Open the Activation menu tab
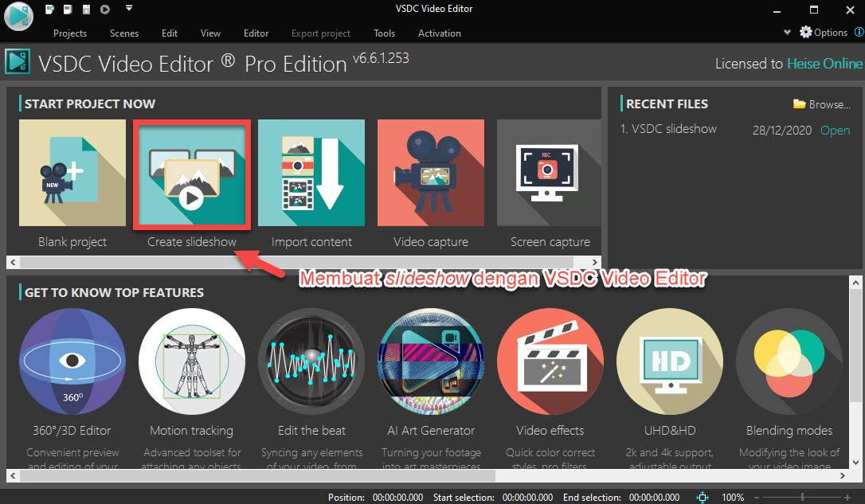 pos(439,33)
